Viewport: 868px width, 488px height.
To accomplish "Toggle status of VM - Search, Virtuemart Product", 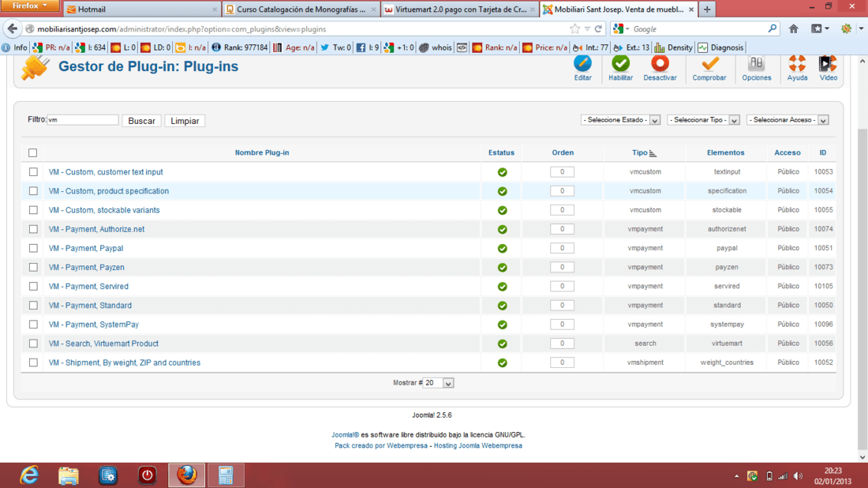I will click(502, 343).
